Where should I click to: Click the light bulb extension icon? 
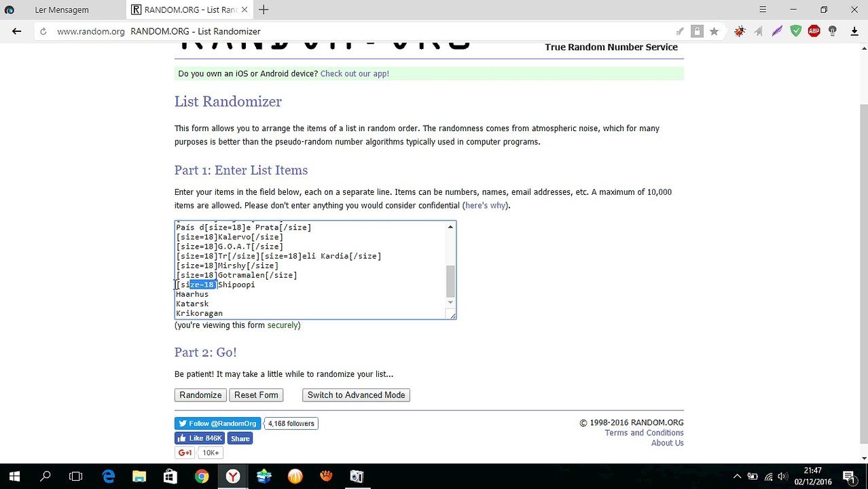coord(832,31)
